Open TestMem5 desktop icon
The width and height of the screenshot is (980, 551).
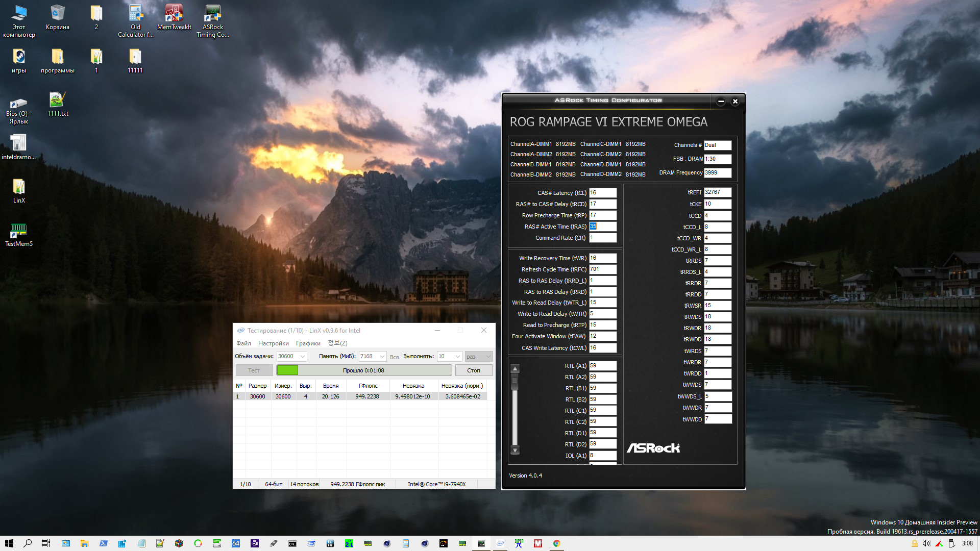19,232
